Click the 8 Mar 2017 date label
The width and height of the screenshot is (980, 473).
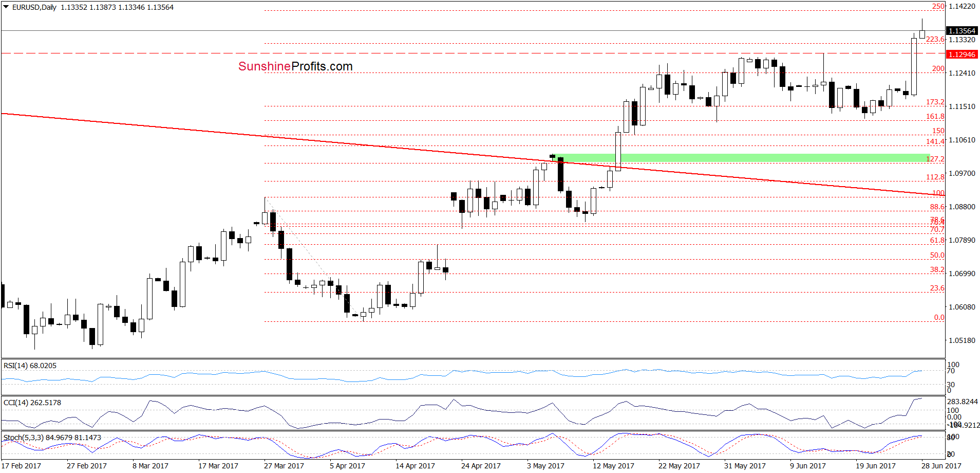click(x=150, y=466)
